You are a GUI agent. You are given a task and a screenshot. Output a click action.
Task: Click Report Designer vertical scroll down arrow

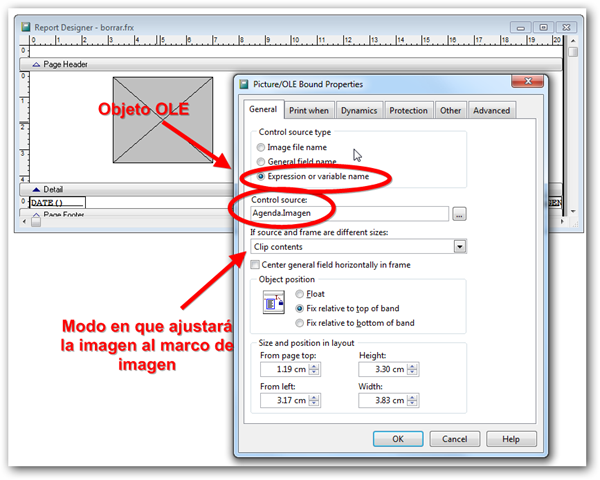pyautogui.click(x=573, y=211)
